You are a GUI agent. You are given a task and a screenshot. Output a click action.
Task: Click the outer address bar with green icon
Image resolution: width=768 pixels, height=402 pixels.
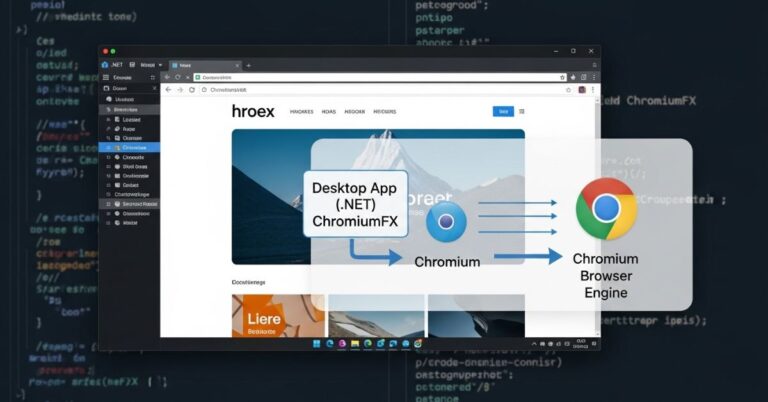point(380,77)
